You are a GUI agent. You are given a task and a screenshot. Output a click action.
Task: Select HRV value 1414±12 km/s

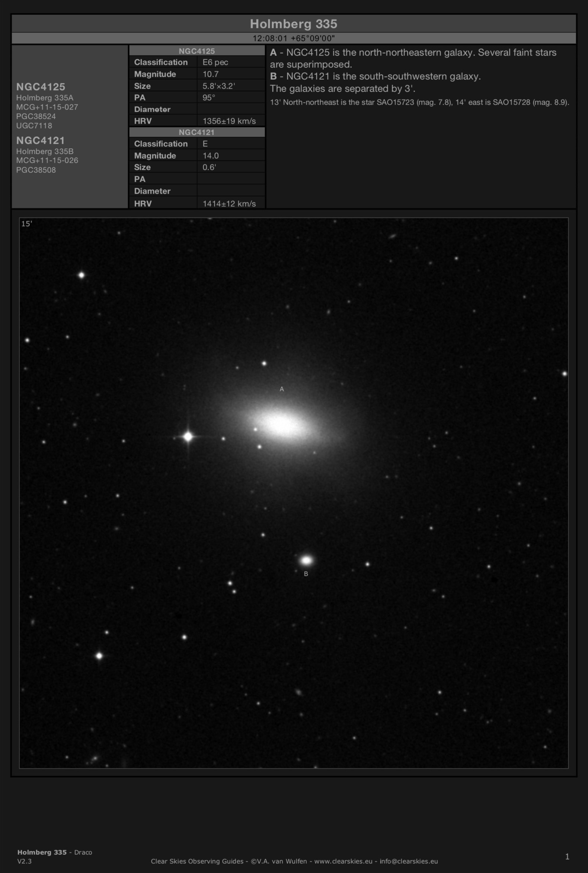(x=229, y=203)
